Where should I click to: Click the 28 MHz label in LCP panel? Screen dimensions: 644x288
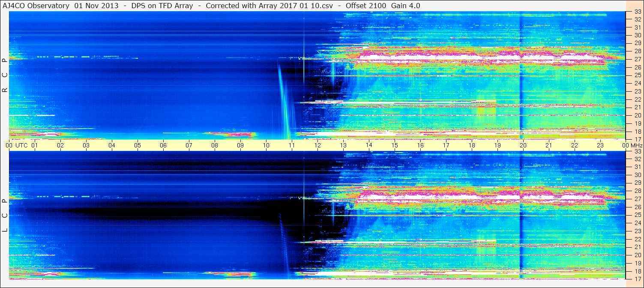[x=637, y=191]
